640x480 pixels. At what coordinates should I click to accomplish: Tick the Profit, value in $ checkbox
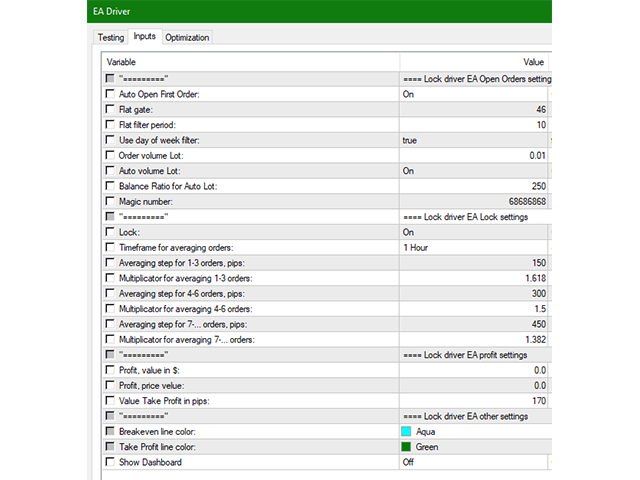[x=110, y=370]
